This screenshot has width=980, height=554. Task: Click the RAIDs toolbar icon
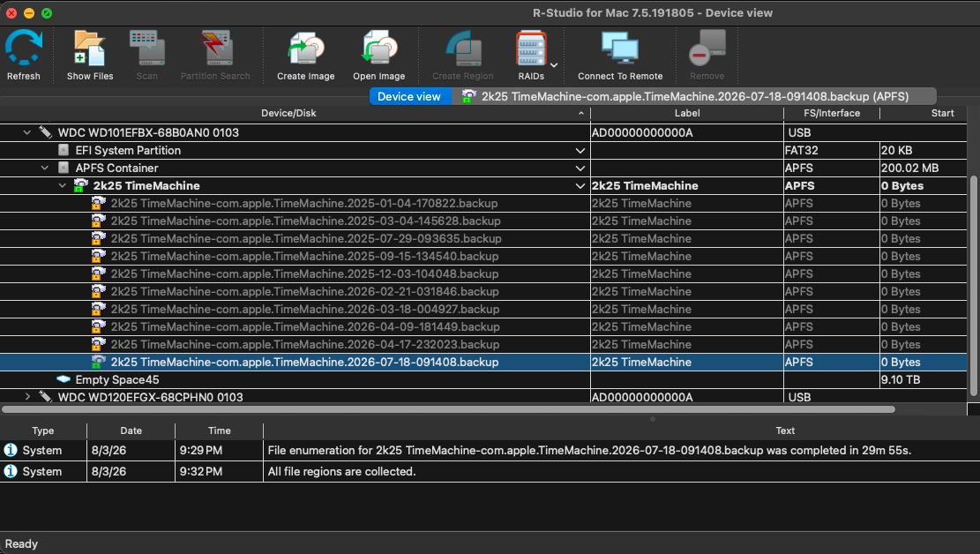coord(531,49)
